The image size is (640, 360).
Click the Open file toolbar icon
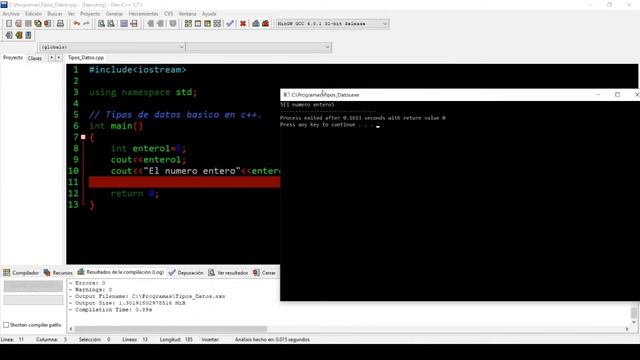click(18, 24)
